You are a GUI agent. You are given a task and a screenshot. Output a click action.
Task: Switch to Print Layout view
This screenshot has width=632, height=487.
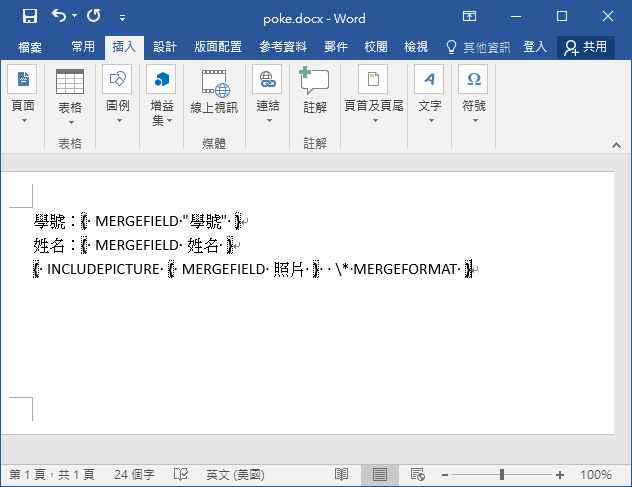point(380,475)
